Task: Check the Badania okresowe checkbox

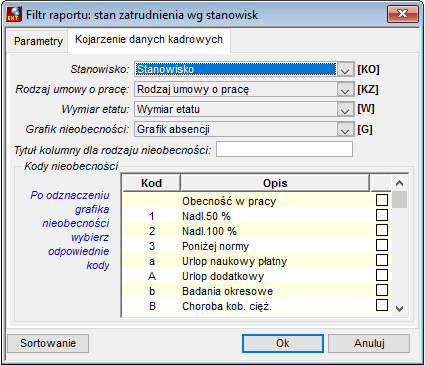Action: (x=382, y=290)
